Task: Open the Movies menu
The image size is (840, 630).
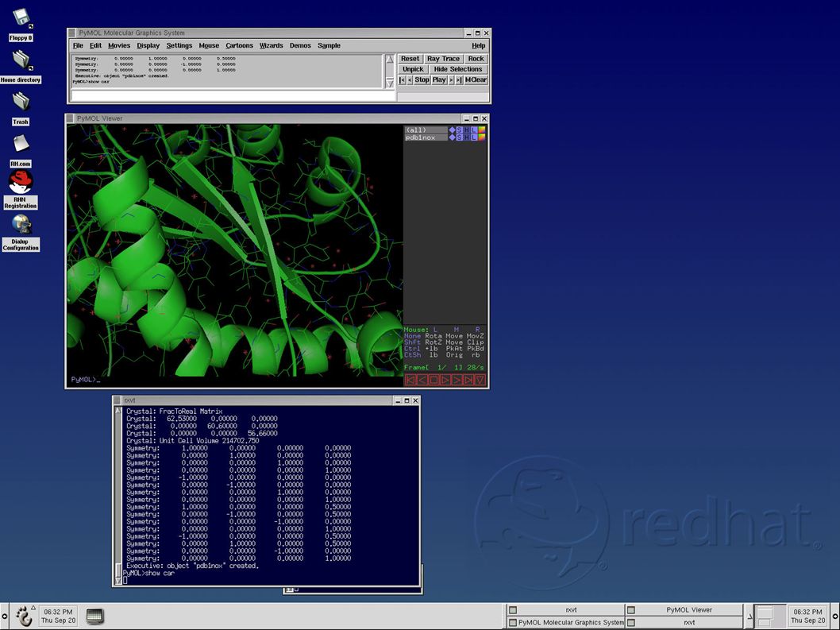Action: point(119,45)
